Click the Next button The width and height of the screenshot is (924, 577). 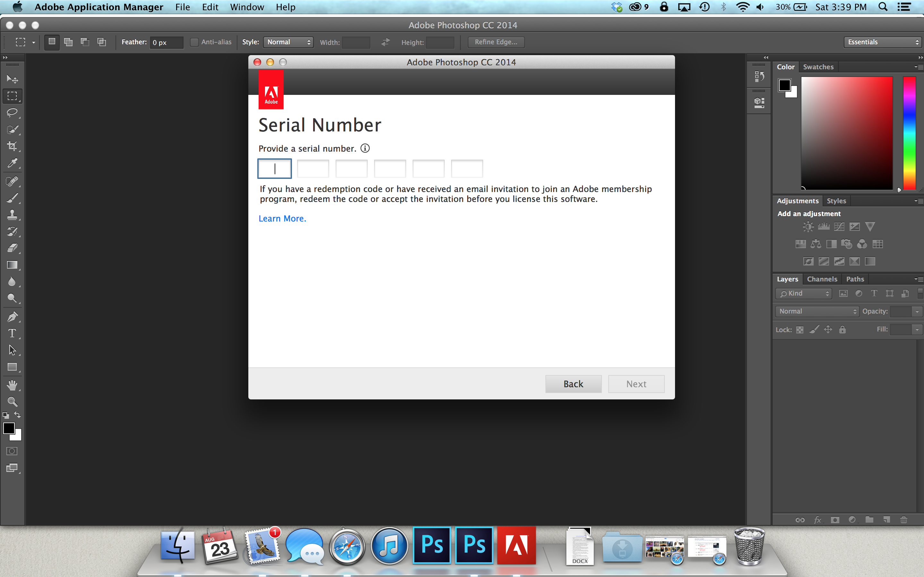(x=635, y=384)
